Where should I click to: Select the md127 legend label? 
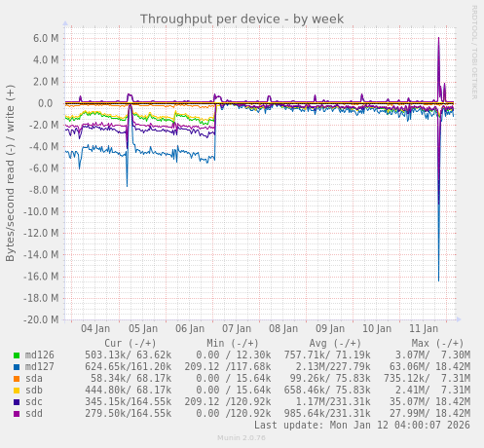click(x=40, y=367)
